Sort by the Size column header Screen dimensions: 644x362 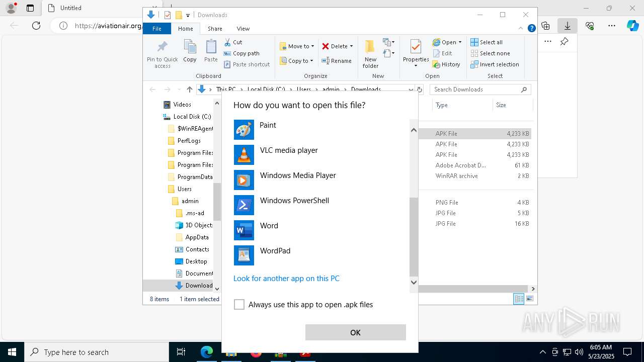512,105
